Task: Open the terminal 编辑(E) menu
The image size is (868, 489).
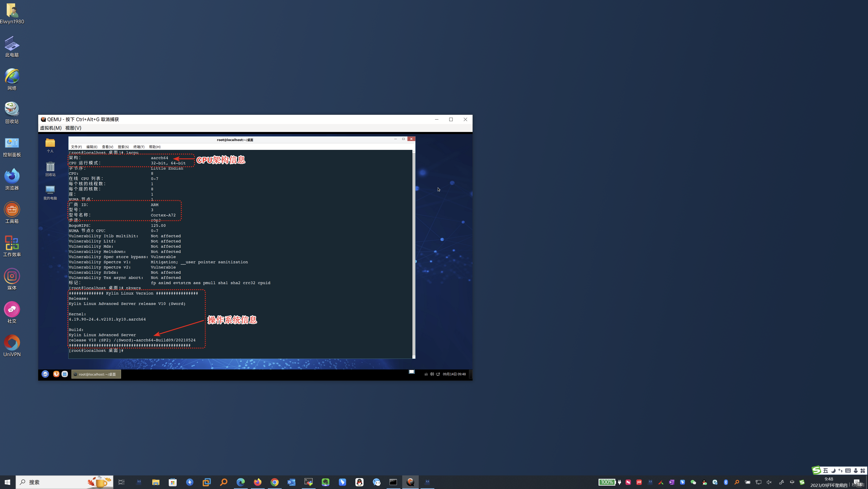Action: (92, 147)
